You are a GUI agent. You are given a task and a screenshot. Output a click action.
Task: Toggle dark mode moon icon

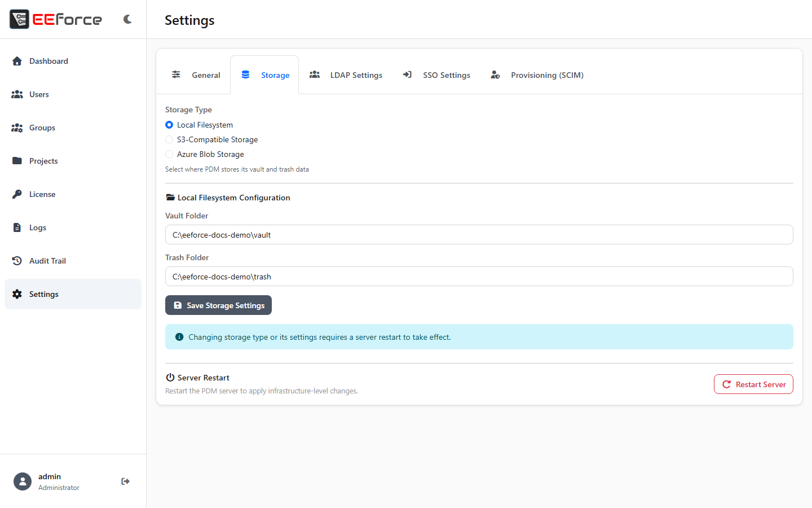click(x=127, y=19)
